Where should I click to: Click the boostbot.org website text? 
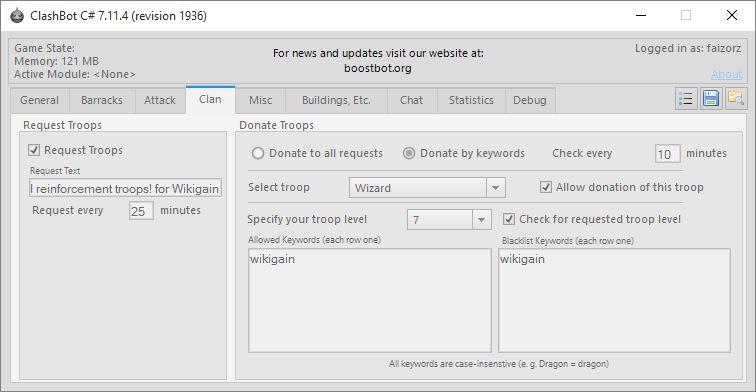378,68
